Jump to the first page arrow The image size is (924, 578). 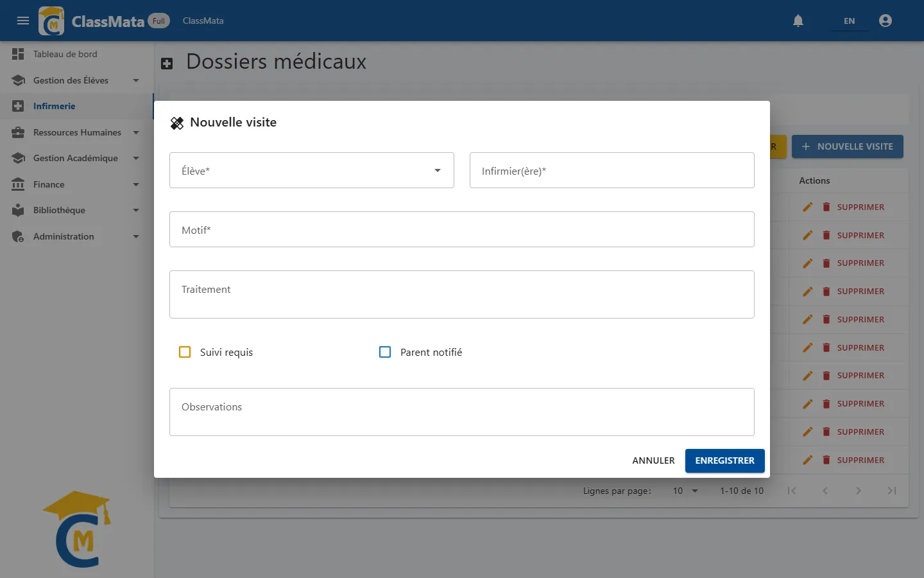(x=792, y=491)
